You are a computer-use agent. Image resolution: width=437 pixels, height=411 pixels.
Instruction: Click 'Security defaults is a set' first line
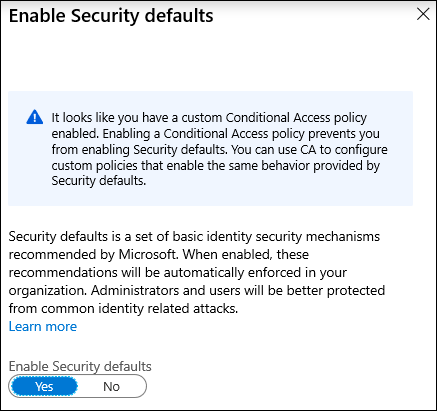pyautogui.click(x=194, y=237)
